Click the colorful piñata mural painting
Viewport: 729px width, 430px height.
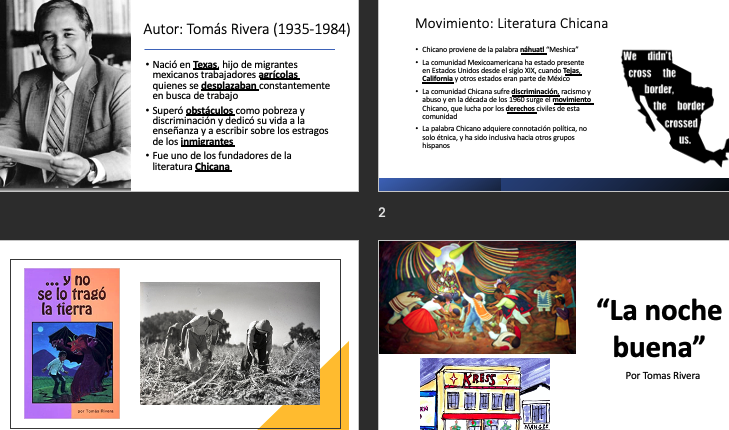point(477,298)
